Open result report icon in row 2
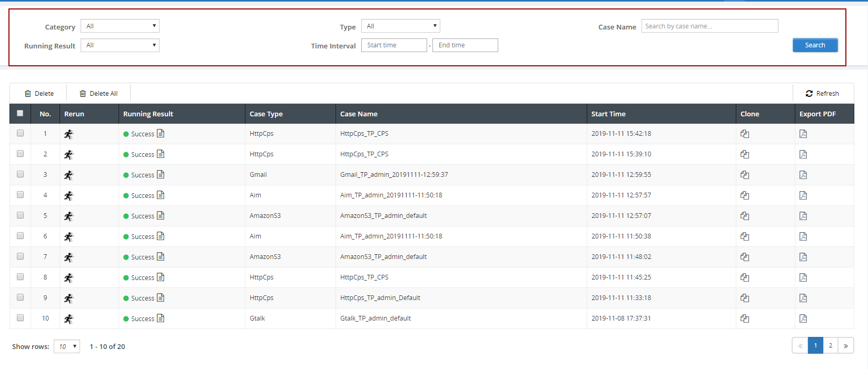 click(x=161, y=154)
